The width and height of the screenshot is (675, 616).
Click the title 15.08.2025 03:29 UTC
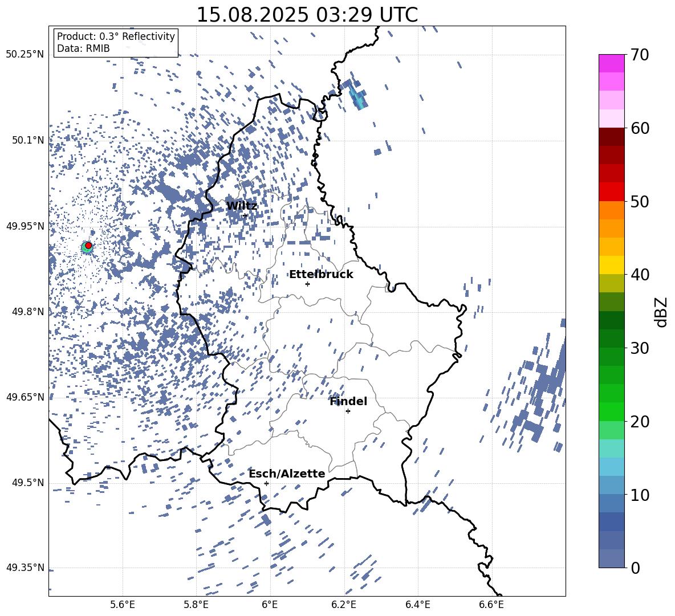[307, 15]
